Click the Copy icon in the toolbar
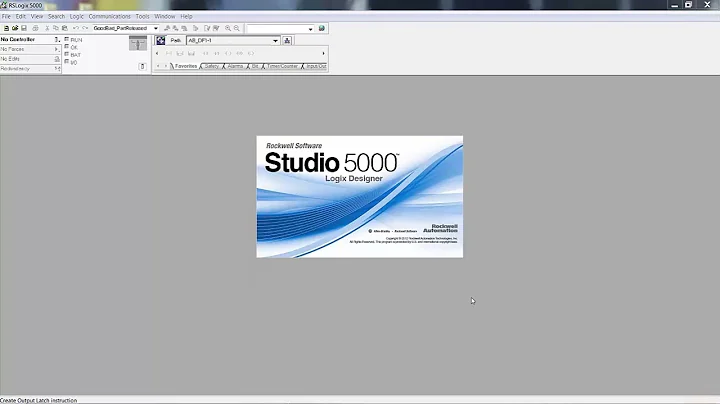 pyautogui.click(x=56, y=28)
